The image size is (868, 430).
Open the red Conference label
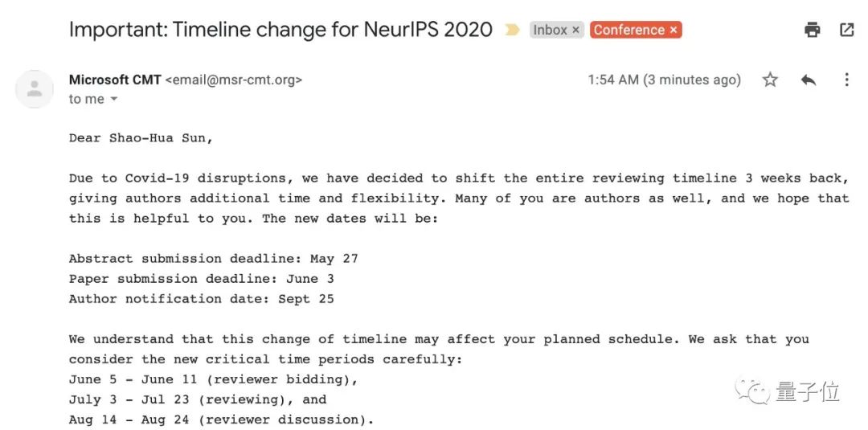[x=628, y=31]
